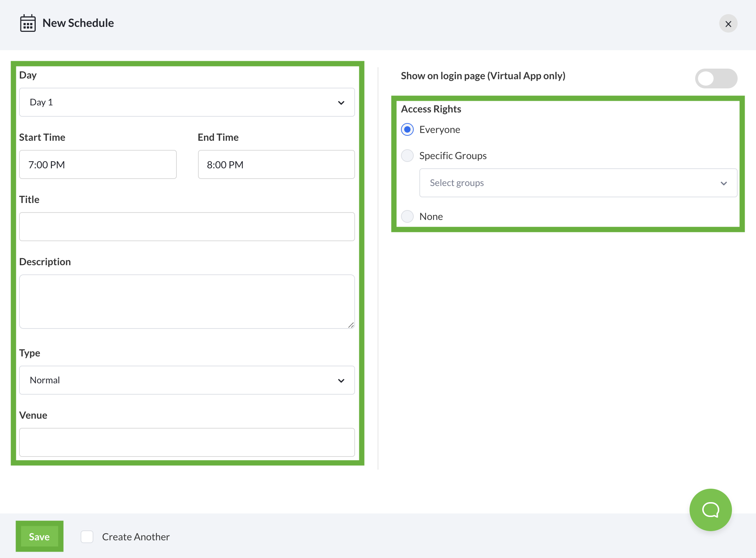Click the Select groups chevron arrow

point(723,183)
